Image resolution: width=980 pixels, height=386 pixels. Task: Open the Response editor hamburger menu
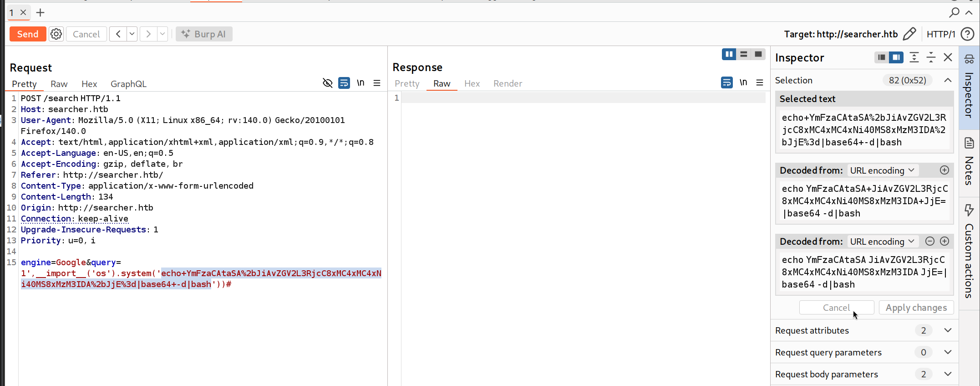[x=760, y=82]
